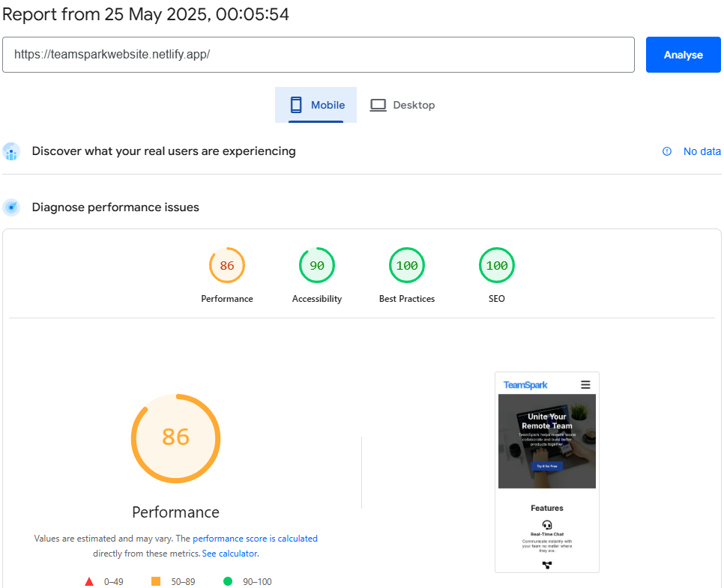Click the Best Practices label

pos(407,299)
